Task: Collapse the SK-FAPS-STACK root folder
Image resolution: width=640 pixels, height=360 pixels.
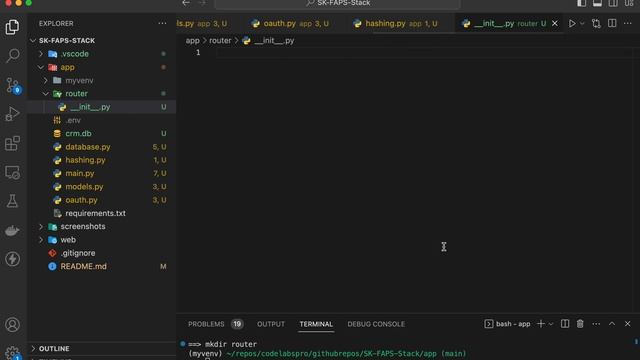Action: pos(33,40)
